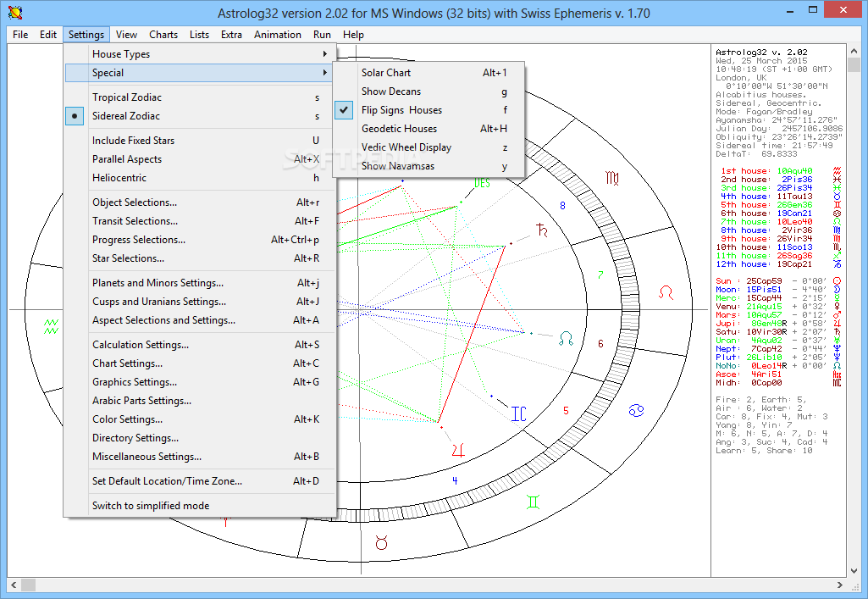Click the Saturn symbol in the chart

[x=542, y=230]
